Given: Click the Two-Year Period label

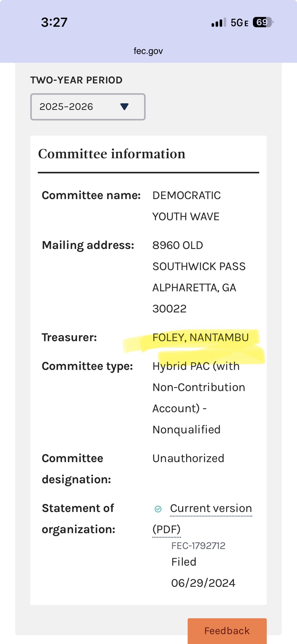Looking at the screenshot, I should point(76,80).
